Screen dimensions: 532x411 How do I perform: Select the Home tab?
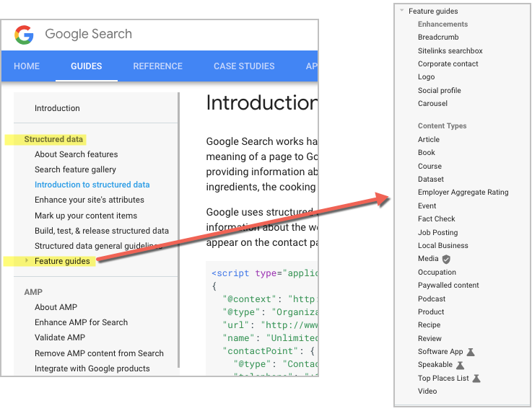click(27, 66)
